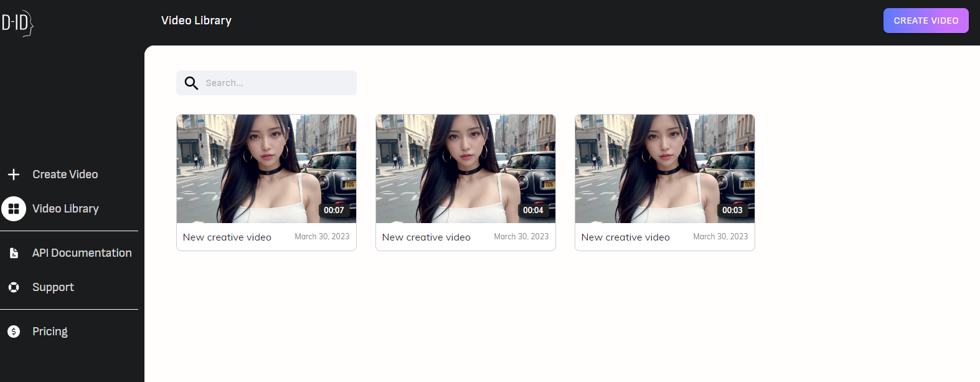This screenshot has width=980, height=382.
Task: Click the Support lifebuoy icon
Action: tap(14, 287)
